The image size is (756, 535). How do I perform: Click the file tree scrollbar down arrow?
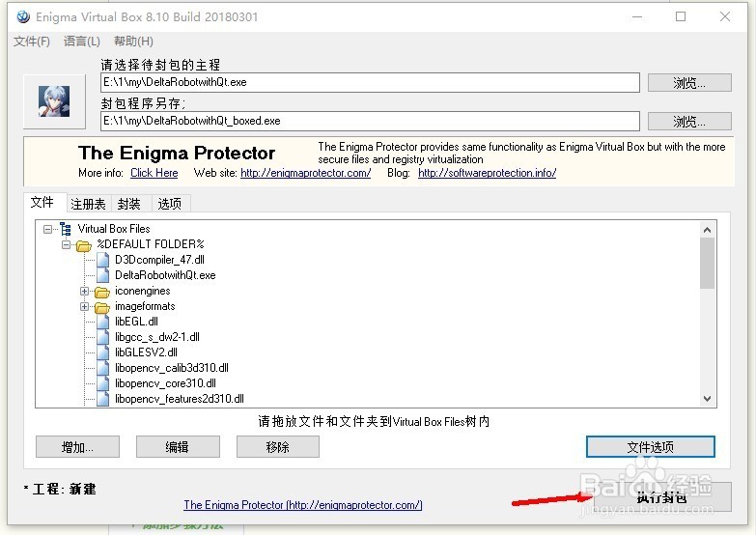pos(708,399)
